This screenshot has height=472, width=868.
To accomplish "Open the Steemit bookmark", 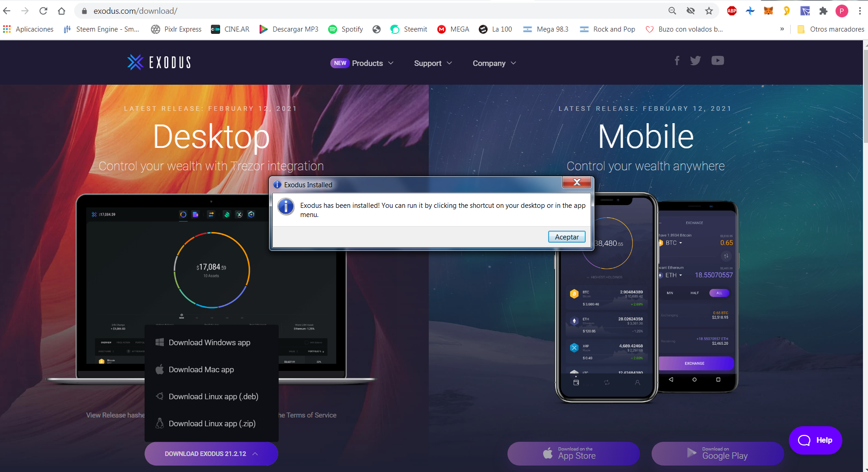I will coord(409,29).
